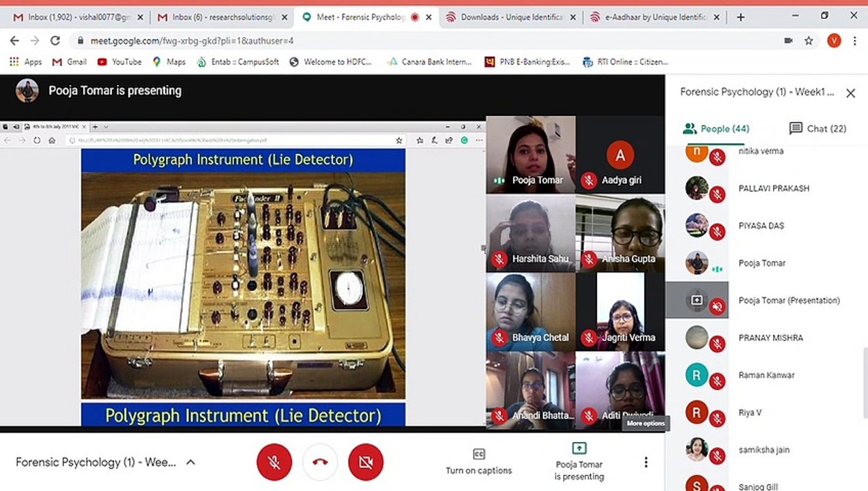This screenshot has height=491, width=868.
Task: Click presenter avatar next to Pooja Tomar is presenting
Action: 27,91
